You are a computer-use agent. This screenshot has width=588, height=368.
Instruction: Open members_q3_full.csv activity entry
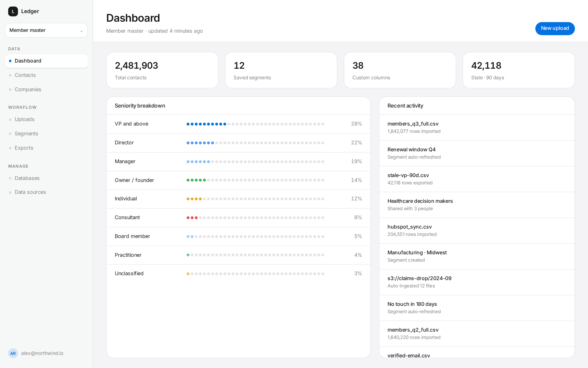click(477, 128)
